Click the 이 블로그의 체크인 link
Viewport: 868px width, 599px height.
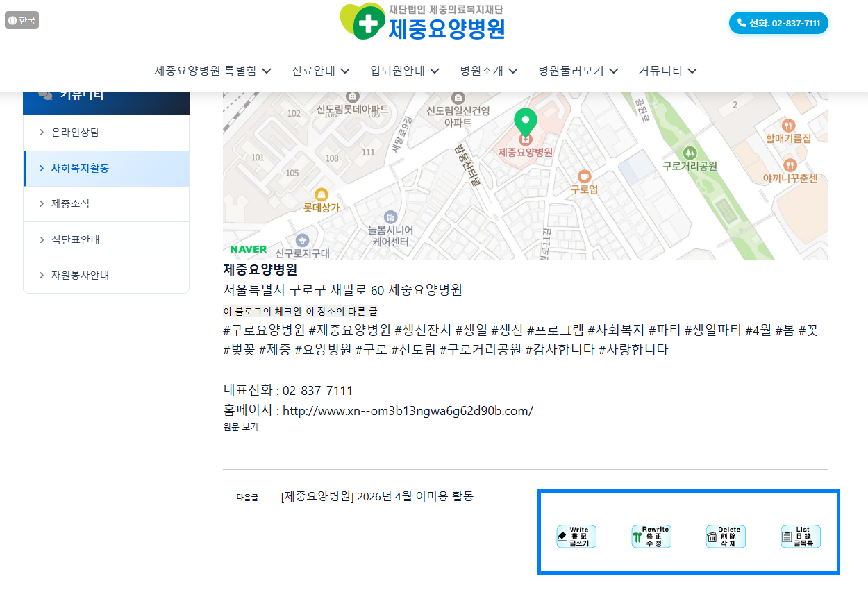click(262, 312)
